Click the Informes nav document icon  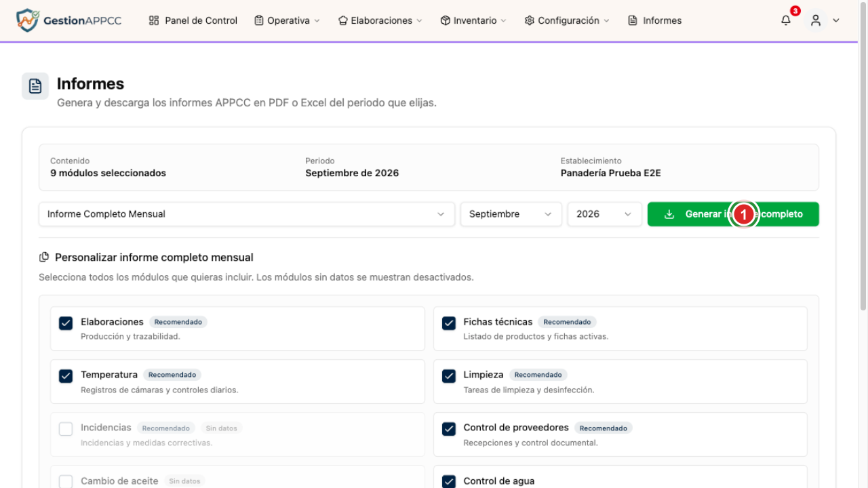coord(633,20)
